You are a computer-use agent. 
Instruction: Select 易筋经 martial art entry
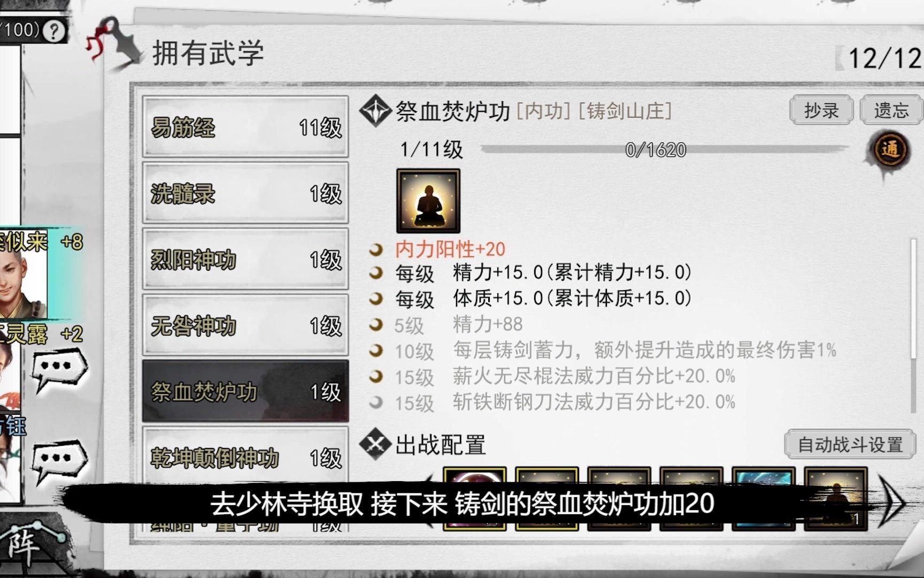pyautogui.click(x=245, y=127)
